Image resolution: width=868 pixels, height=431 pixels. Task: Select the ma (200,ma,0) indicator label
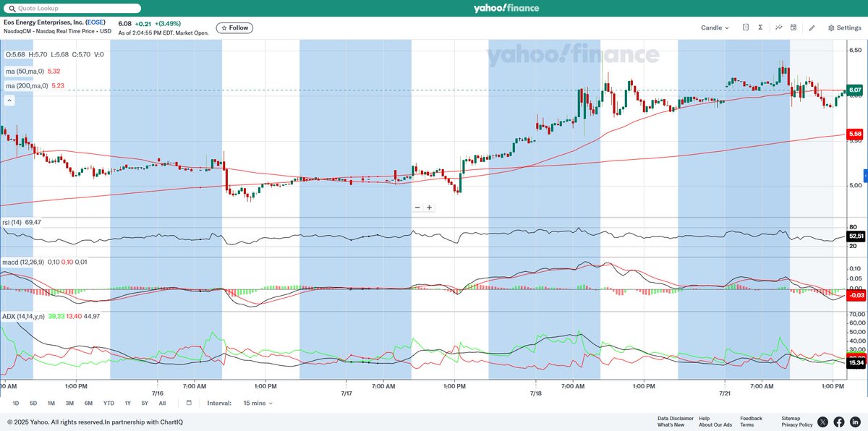point(27,85)
